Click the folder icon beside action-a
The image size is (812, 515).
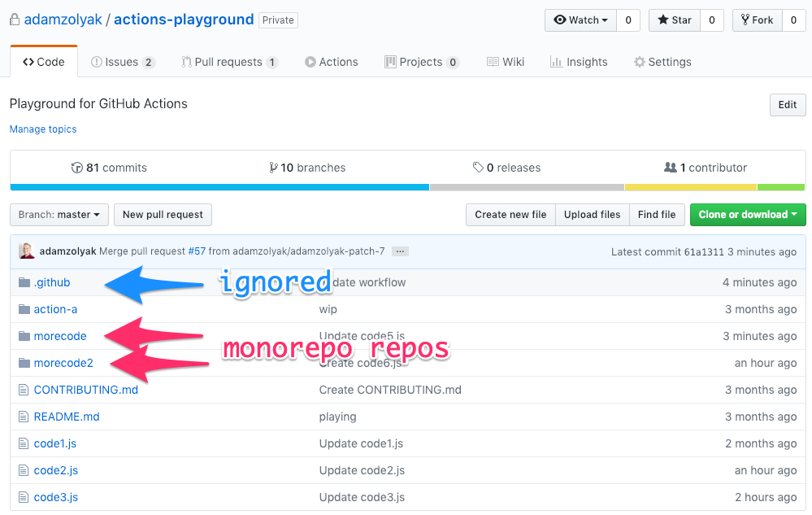24,309
